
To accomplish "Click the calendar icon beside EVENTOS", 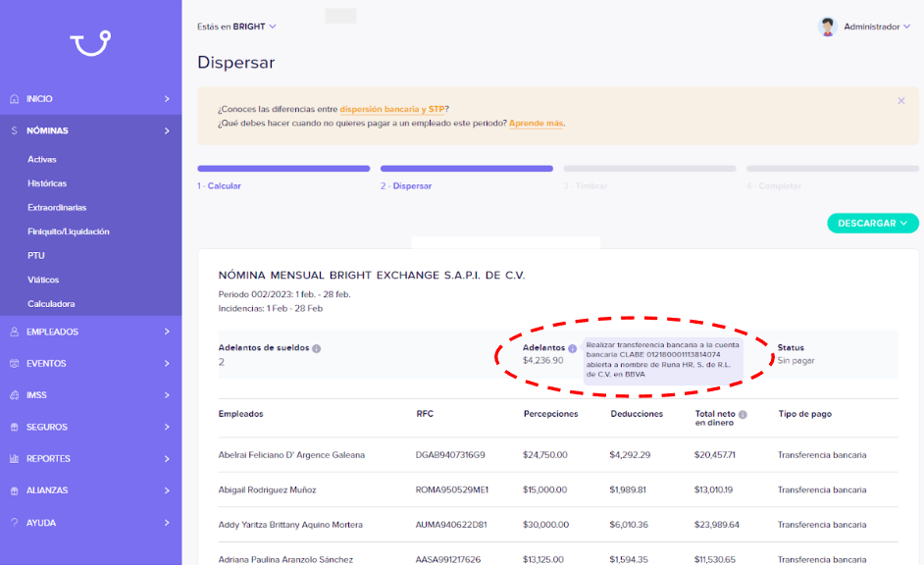I will (x=14, y=364).
